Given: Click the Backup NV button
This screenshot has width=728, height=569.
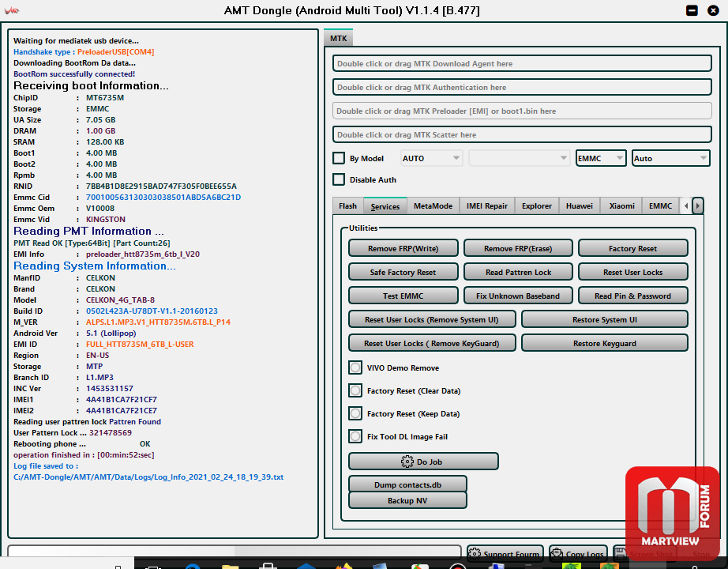Looking at the screenshot, I should 407,500.
